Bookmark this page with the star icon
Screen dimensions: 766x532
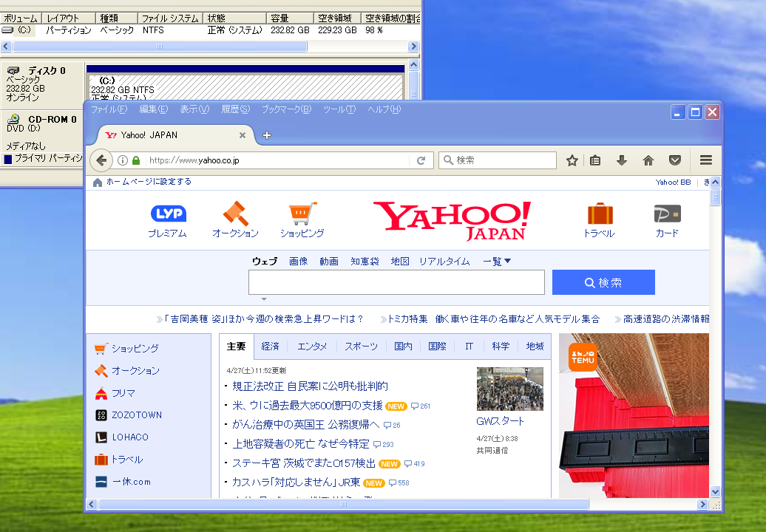click(572, 160)
